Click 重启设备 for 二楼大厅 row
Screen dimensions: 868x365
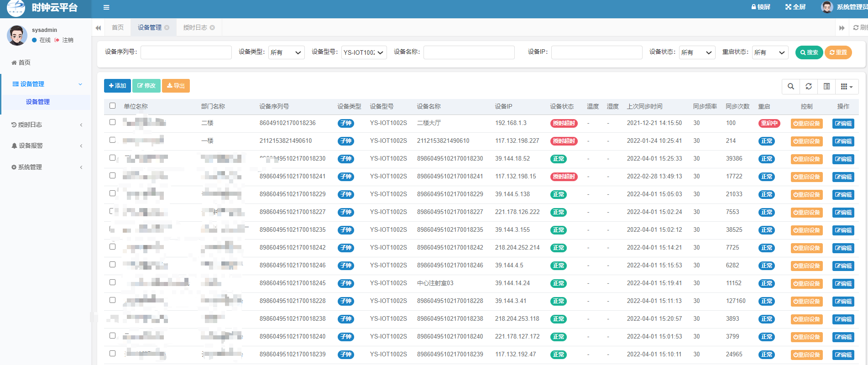point(806,124)
